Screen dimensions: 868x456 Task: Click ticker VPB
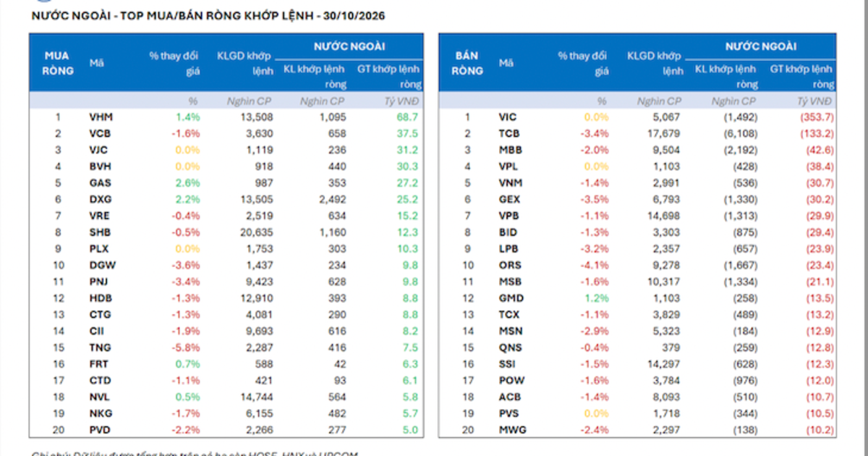510,216
